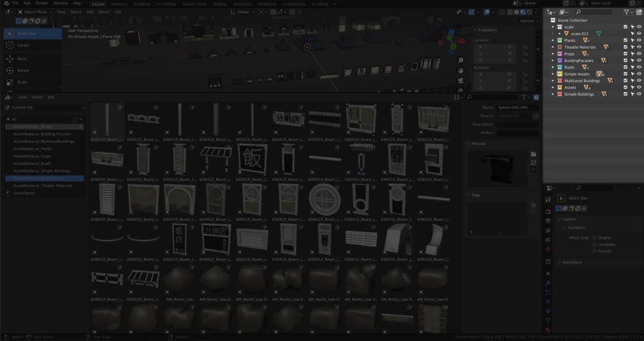644x341 pixels.
Task: Switch to the UV Editing workspace tab
Action: point(166,4)
